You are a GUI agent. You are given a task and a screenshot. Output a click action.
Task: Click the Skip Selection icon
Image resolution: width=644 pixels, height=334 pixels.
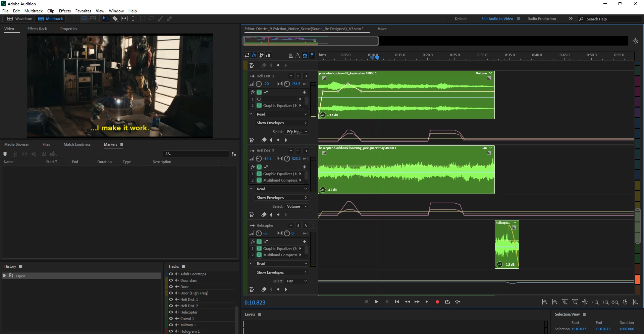point(458,302)
